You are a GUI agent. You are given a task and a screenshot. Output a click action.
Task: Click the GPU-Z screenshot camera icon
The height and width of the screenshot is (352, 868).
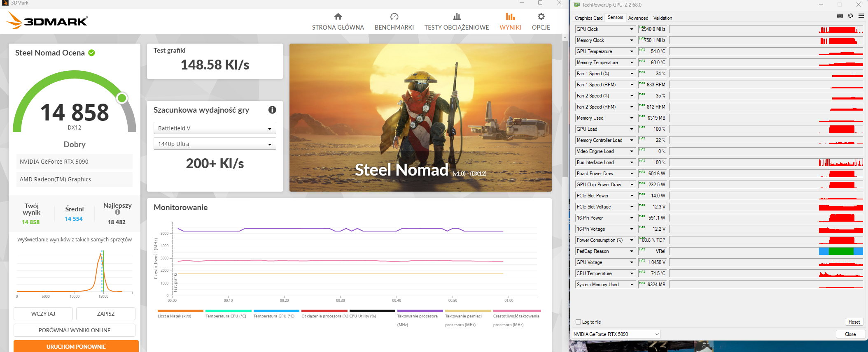840,16
